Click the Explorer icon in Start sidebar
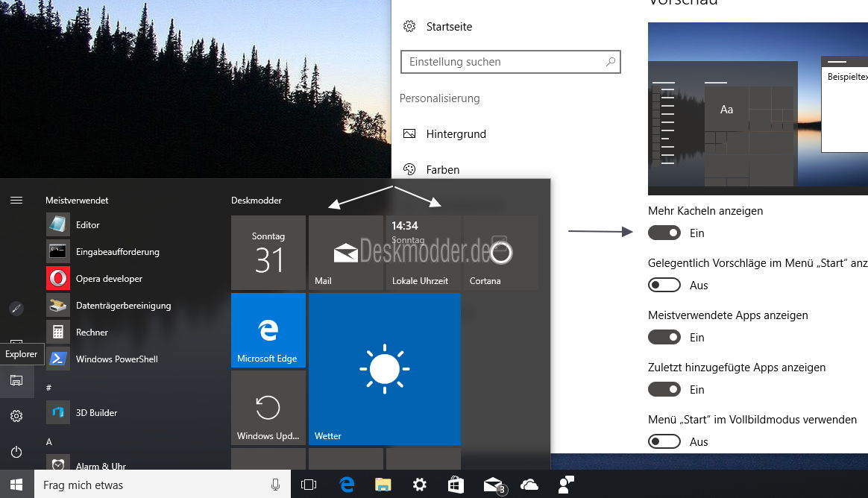 (x=16, y=380)
